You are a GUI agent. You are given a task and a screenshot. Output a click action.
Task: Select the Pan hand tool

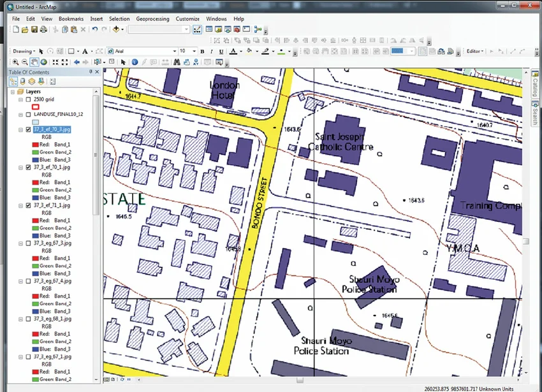(x=34, y=62)
